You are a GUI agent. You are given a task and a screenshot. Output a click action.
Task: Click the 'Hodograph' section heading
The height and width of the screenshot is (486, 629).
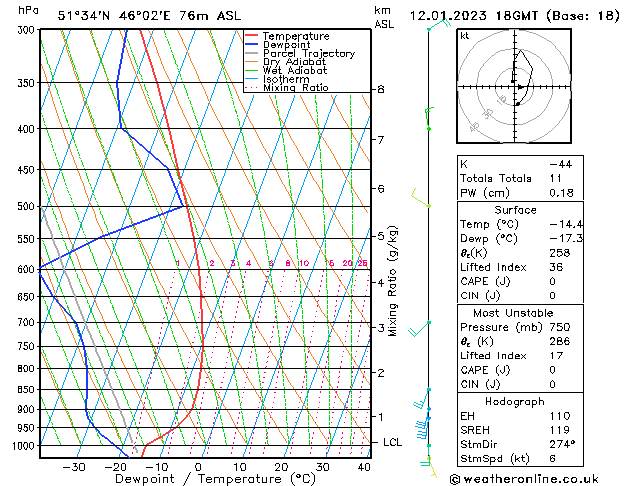pyautogui.click(x=515, y=402)
